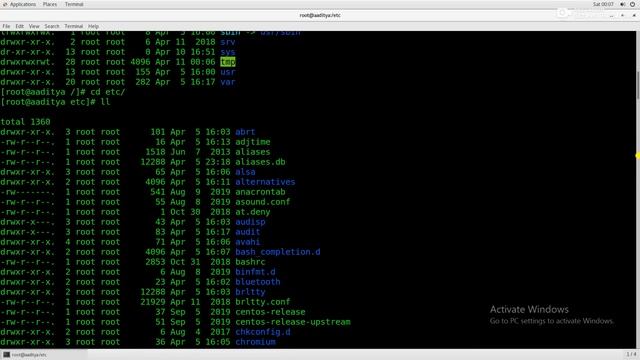Click the alternatives directory name

coord(265,182)
